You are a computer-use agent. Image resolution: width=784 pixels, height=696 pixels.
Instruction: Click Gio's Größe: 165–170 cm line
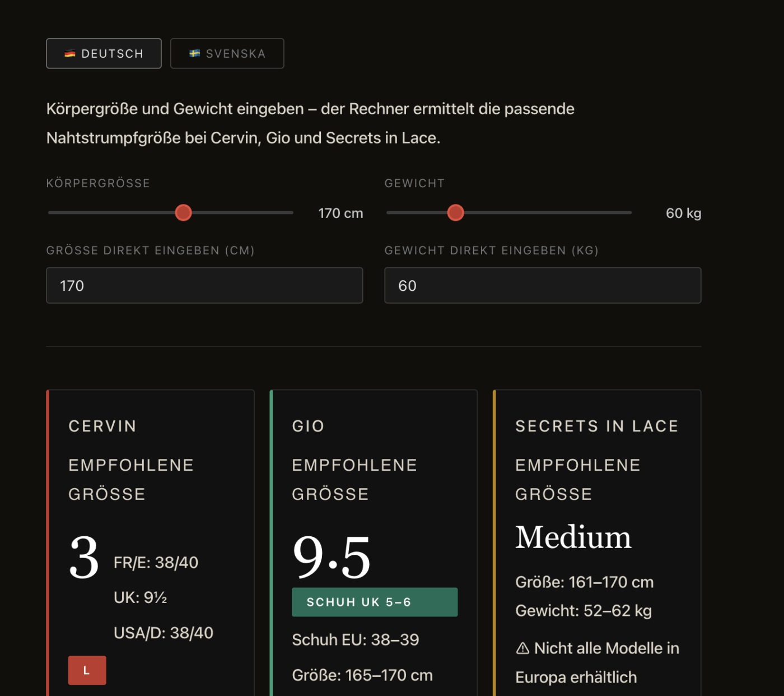[x=362, y=675]
